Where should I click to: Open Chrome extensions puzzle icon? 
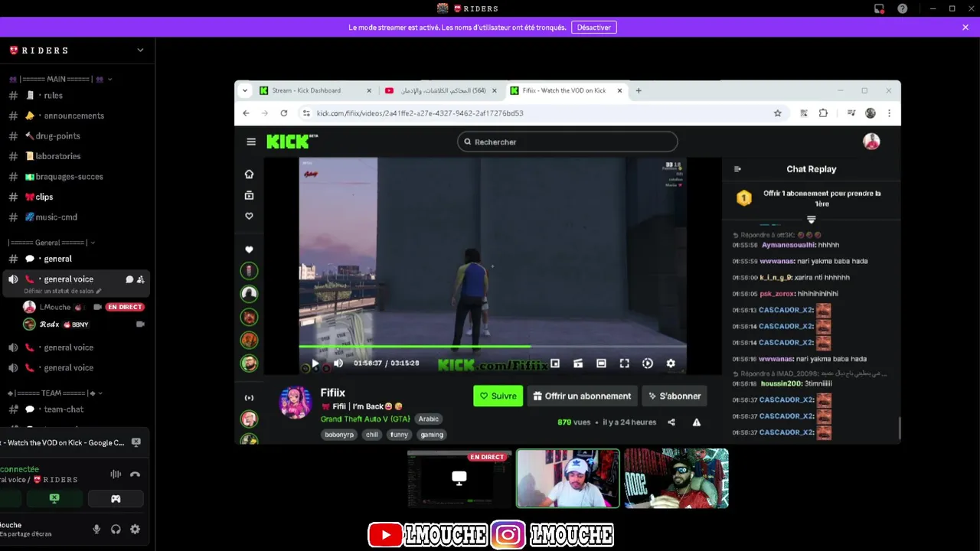coord(823,113)
